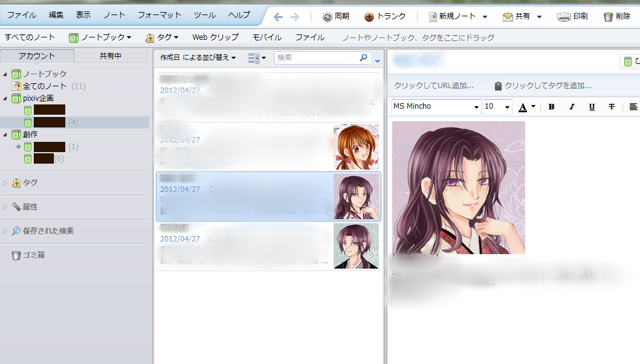Screen dimensions: 640x364
Task: Click the text alignment icon
Action: (x=633, y=107)
